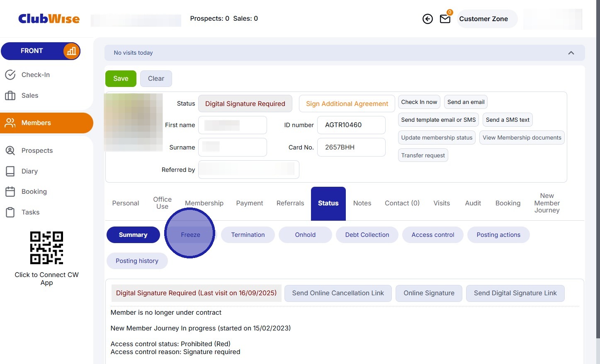Viewport: 600px width, 364px height.
Task: Click the QR code to connect CW App
Action: (x=46, y=248)
